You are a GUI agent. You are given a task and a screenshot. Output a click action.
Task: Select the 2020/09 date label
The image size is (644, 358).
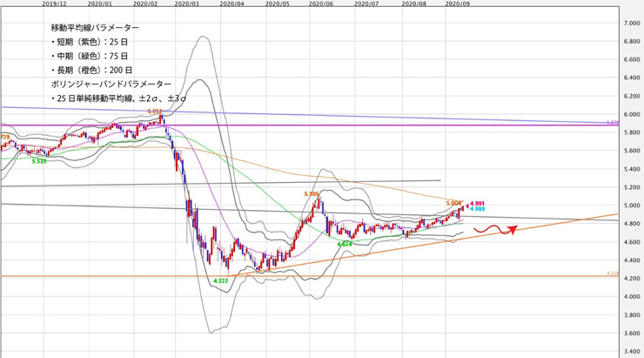tap(458, 3)
